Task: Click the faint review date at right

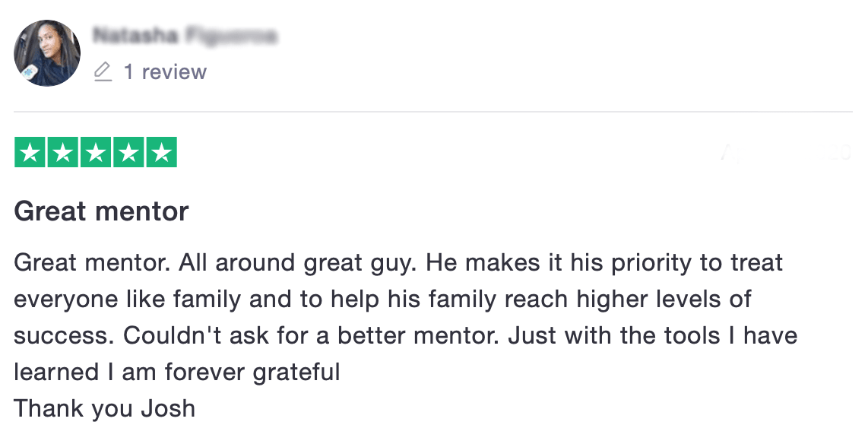Action: coord(785,154)
